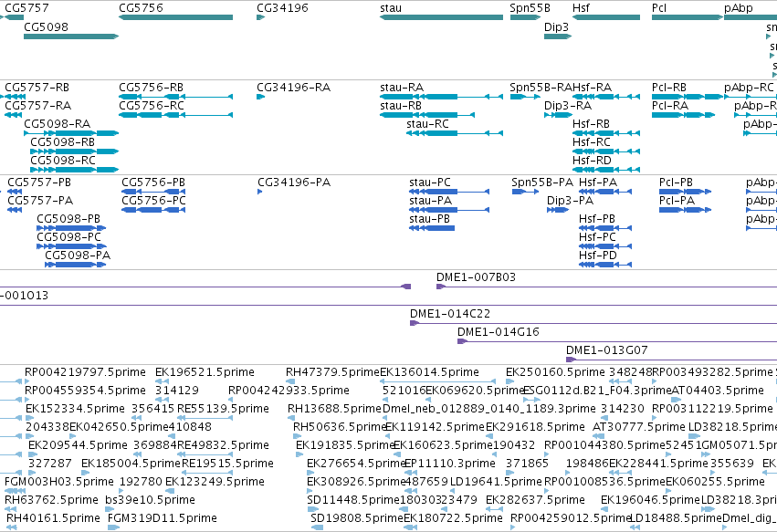Click the CG34196-RA transcript arrow
This screenshot has height=532, width=777.
(x=260, y=97)
